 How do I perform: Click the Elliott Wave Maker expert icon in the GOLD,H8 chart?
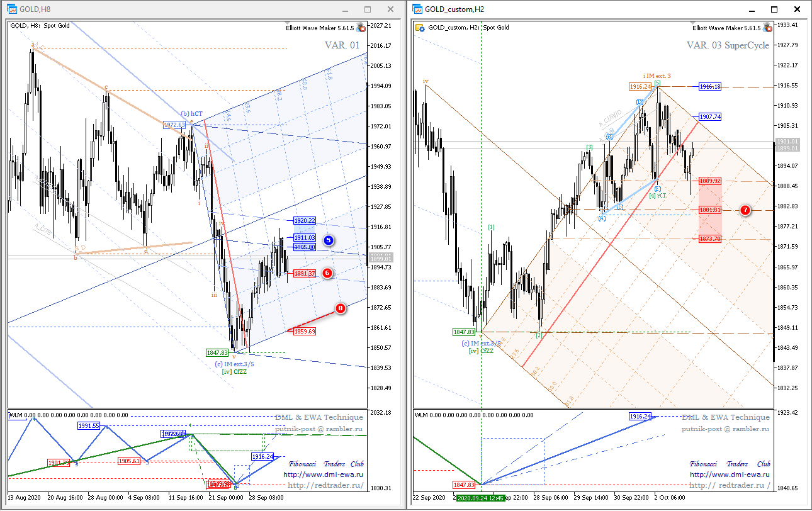click(x=361, y=27)
